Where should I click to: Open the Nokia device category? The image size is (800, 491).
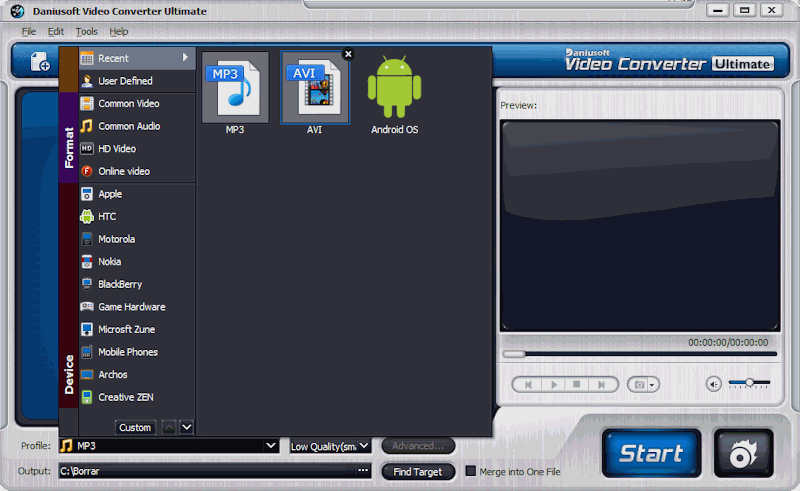tap(137, 261)
